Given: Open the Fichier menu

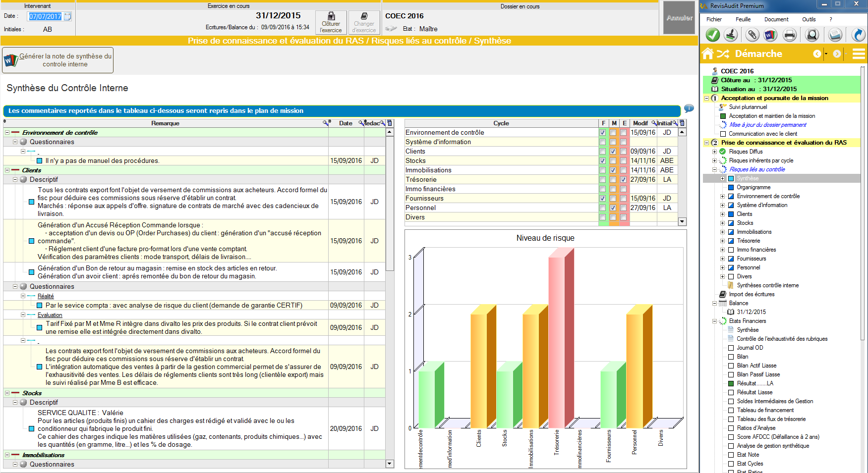Looking at the screenshot, I should click(x=714, y=19).
